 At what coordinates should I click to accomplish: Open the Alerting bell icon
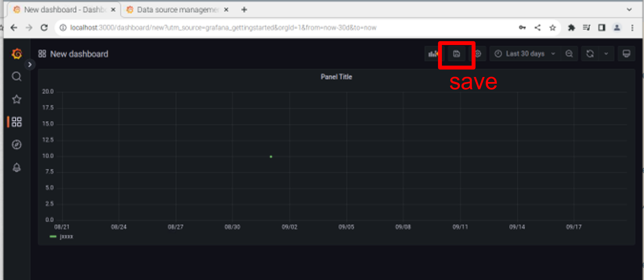[17, 167]
